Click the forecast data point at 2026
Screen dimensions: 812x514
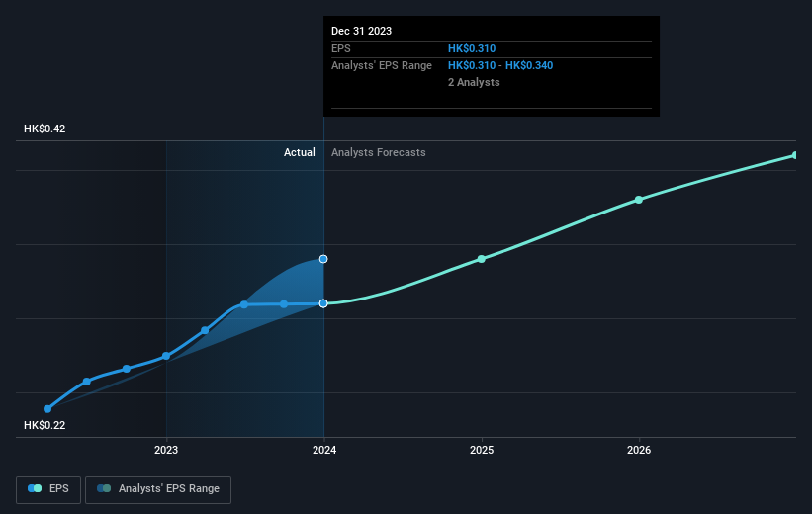pos(639,200)
